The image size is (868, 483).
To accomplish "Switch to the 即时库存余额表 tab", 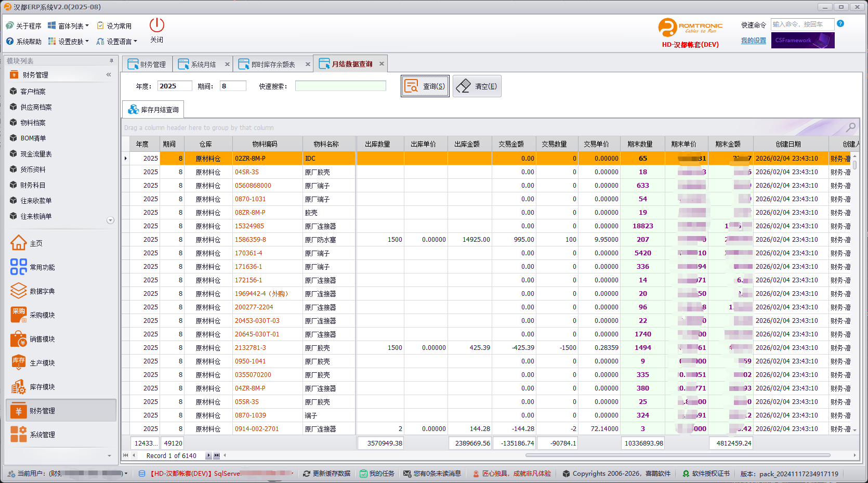I will point(272,64).
